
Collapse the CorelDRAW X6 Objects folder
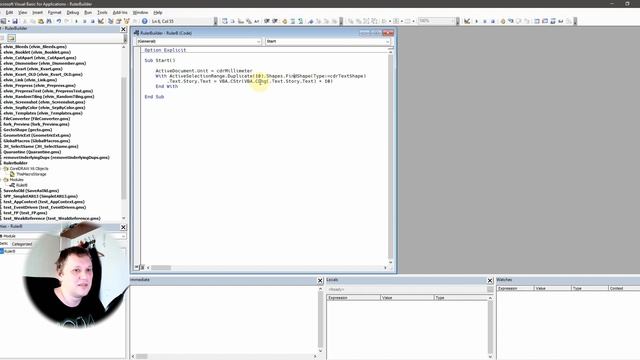(1, 169)
